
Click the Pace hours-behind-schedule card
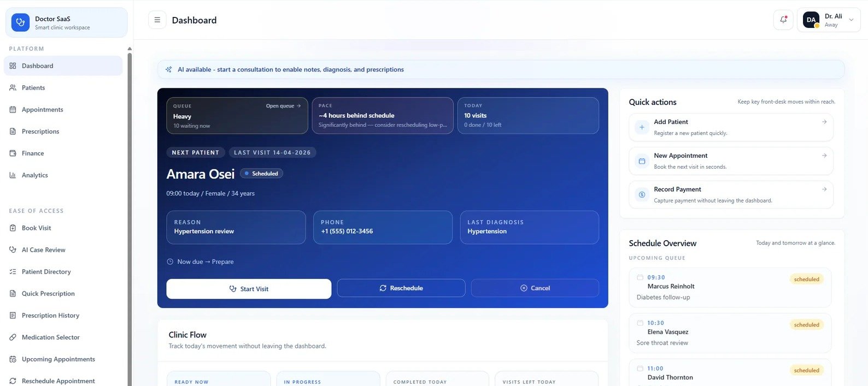coord(383,116)
